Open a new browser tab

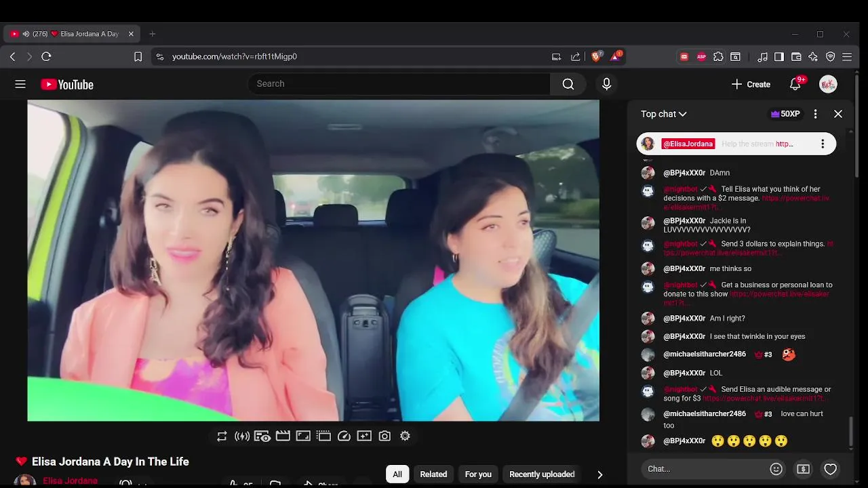[x=152, y=34]
